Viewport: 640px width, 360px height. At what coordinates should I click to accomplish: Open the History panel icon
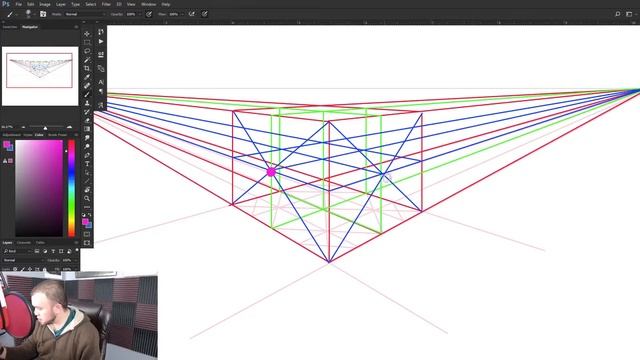click(101, 32)
